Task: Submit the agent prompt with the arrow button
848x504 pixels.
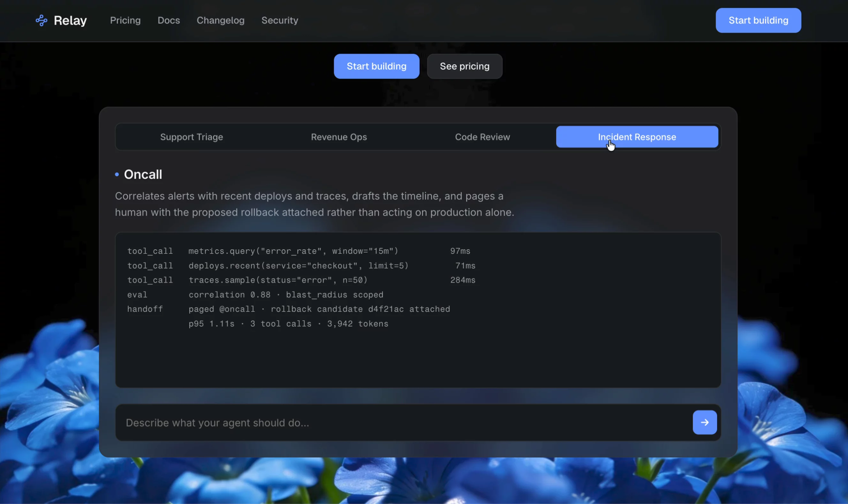Action: click(705, 422)
